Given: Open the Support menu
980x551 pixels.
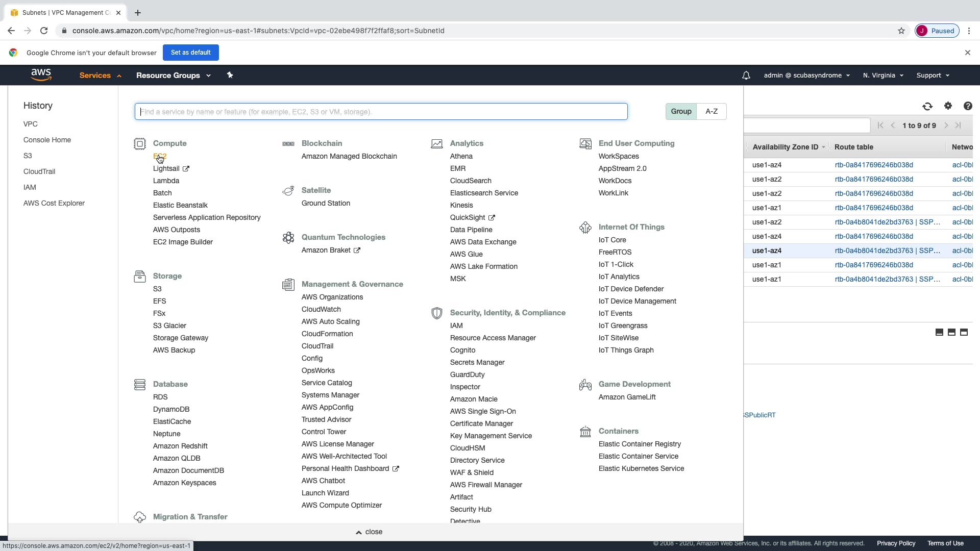Looking at the screenshot, I should (x=933, y=76).
